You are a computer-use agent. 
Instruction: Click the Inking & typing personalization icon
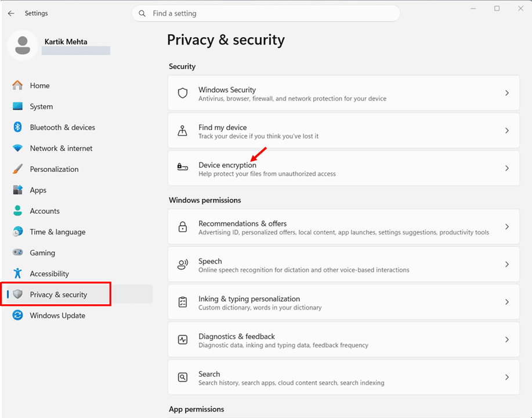(183, 302)
